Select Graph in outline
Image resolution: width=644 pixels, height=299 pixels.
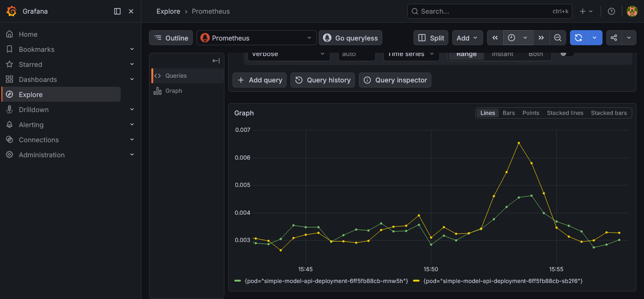pyautogui.click(x=188, y=91)
